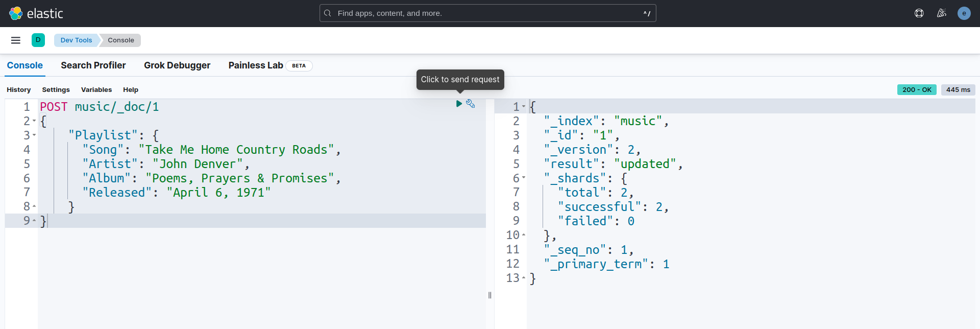The width and height of the screenshot is (980, 329).
Task: Click the Find apps search field
Action: (487, 13)
